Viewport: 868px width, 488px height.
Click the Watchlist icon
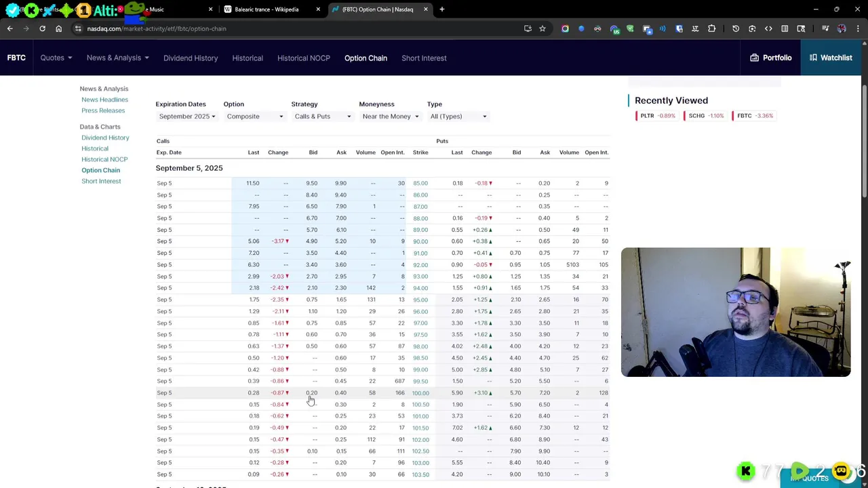click(x=813, y=58)
